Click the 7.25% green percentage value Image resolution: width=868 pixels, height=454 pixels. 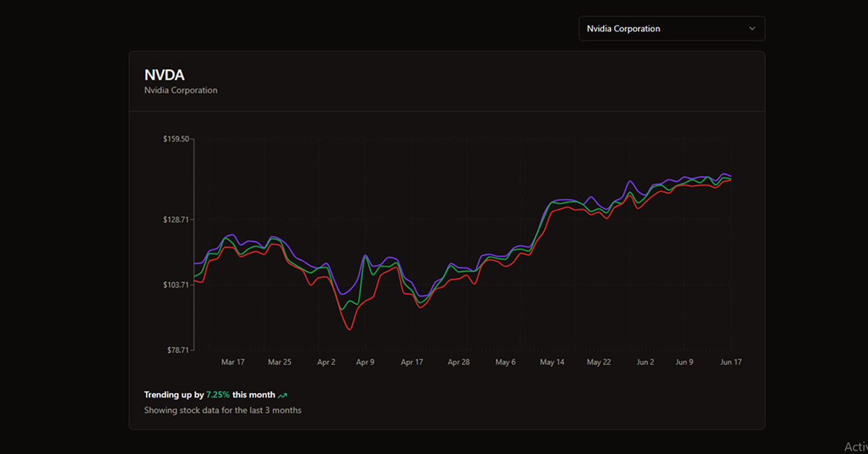pos(218,395)
